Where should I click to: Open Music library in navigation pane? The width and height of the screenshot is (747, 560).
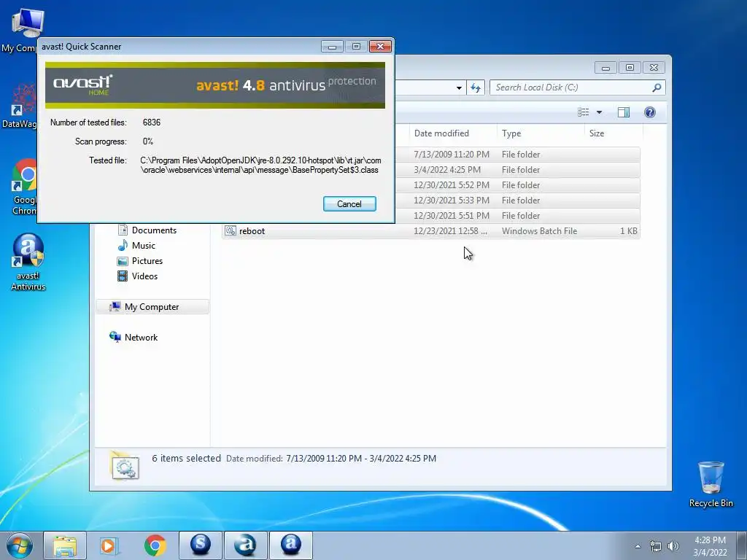136,245
